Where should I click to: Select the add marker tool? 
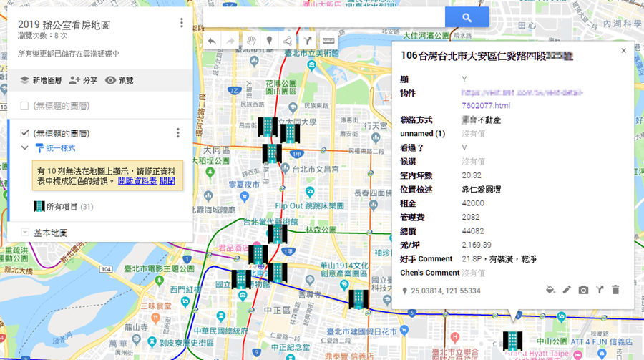point(269,41)
